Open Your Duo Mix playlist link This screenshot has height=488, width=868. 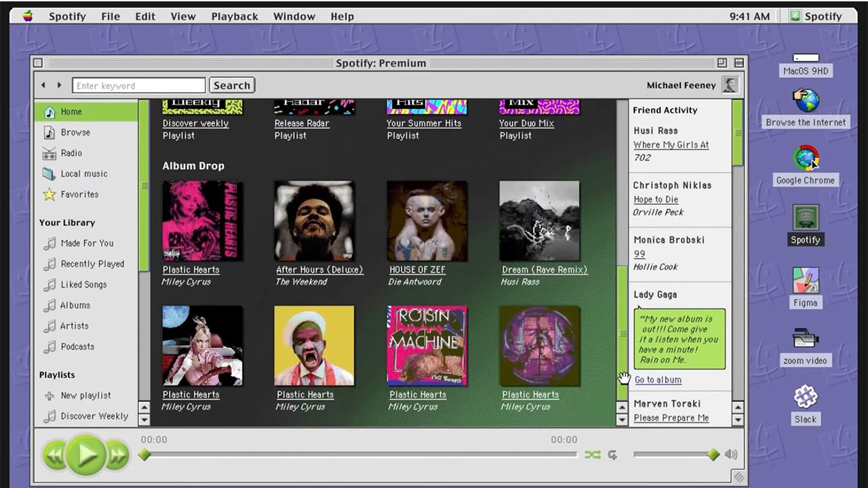pos(527,123)
